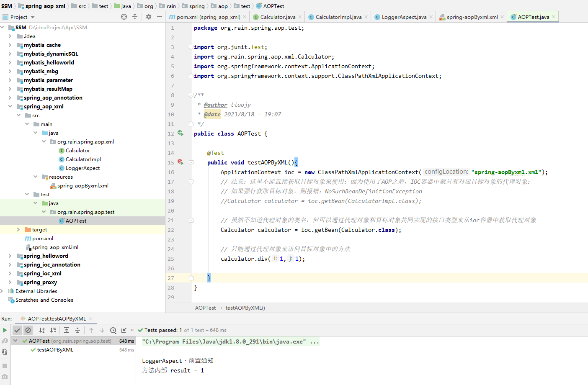Viewport: 588px width, 385px height.
Task: Click Collapse All icon in Project panel
Action: click(x=135, y=17)
